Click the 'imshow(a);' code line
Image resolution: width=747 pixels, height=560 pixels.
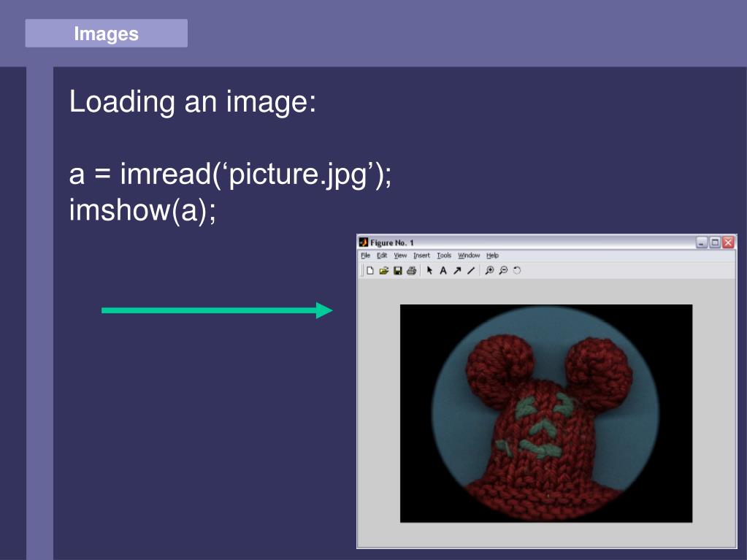coord(142,210)
